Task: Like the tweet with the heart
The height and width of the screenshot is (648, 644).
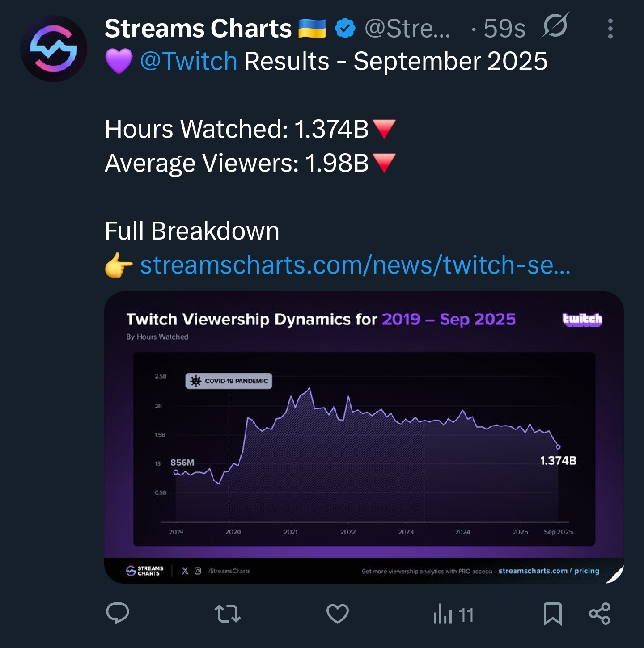Action: (338, 614)
